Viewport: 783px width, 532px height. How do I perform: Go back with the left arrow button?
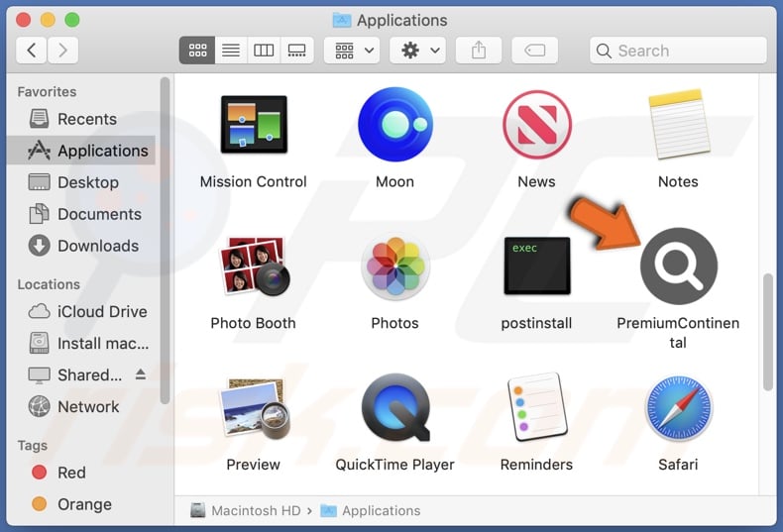[x=32, y=50]
